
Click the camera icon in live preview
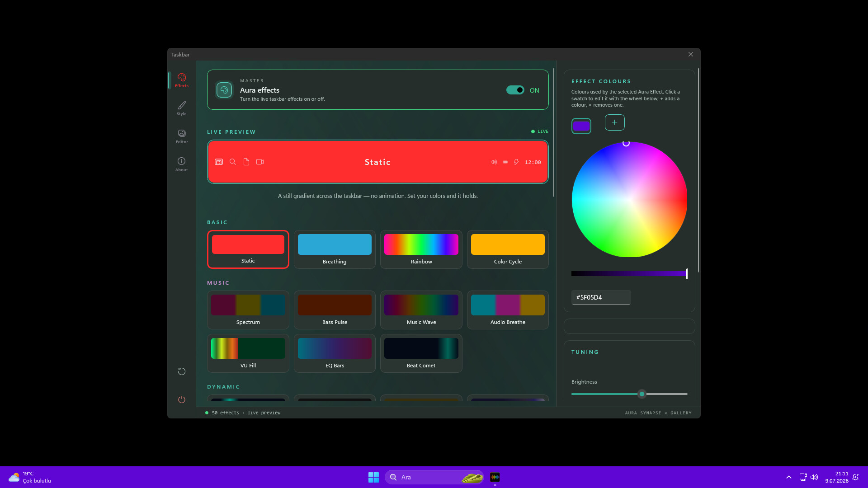260,162
